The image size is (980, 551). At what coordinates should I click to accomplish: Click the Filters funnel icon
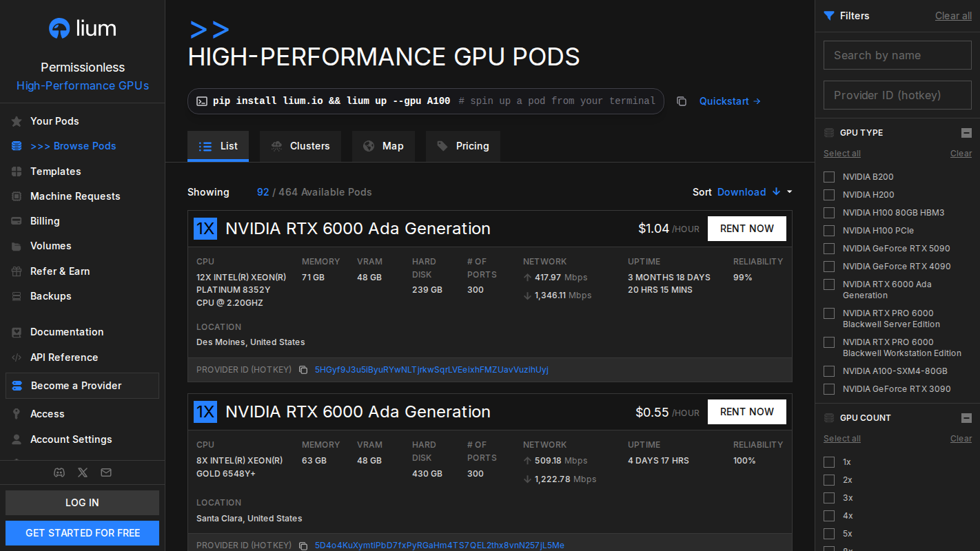[829, 16]
